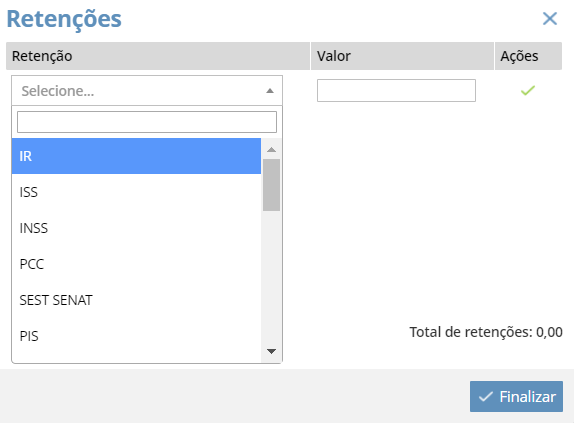Select the PCC option
Image resolution: width=574 pixels, height=423 pixels.
(136, 264)
